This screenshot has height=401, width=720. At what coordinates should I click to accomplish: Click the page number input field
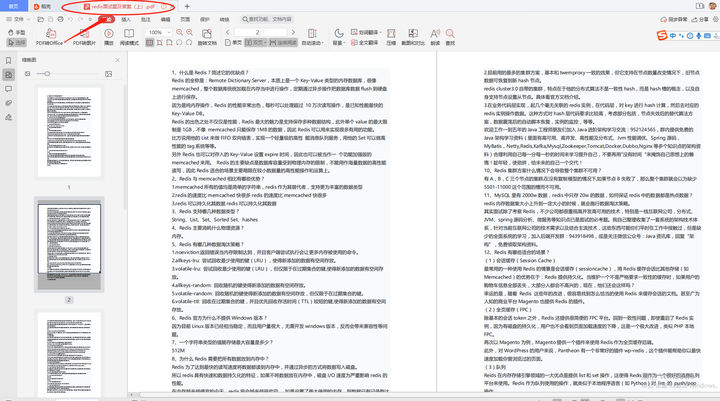260,33
